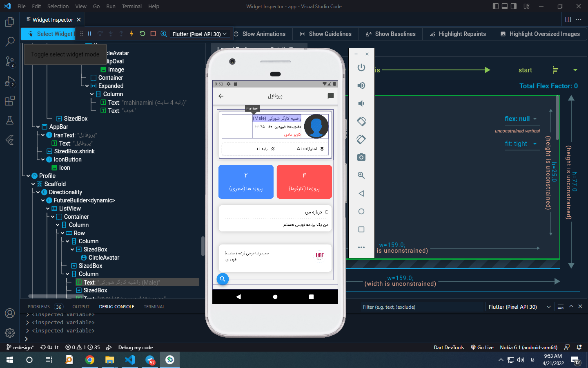Lower emulator volume
Viewport: 588px width, 368px height.
coord(361,103)
